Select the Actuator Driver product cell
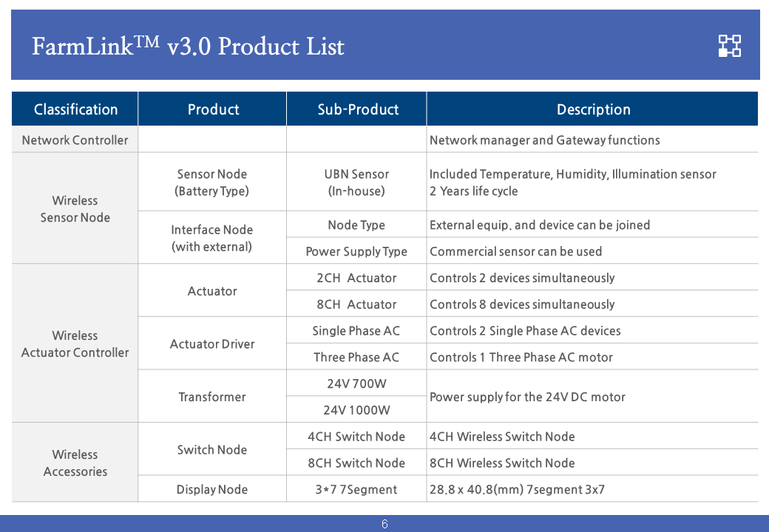The image size is (769, 532). 212,344
